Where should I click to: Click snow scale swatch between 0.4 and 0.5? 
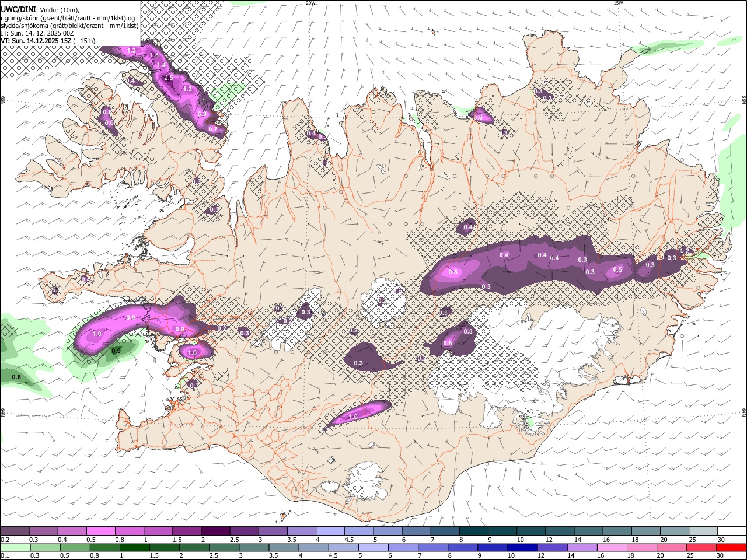(72, 531)
